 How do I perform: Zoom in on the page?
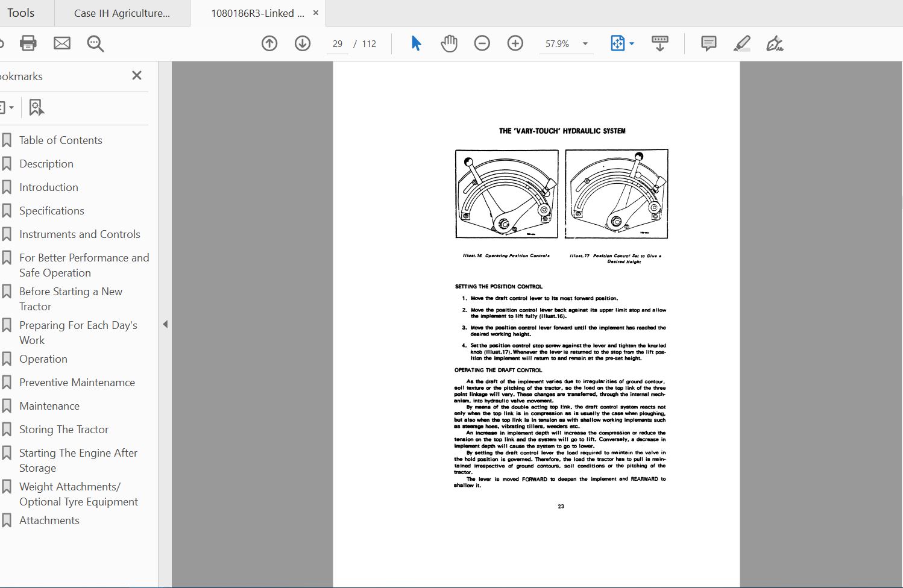[x=515, y=43]
